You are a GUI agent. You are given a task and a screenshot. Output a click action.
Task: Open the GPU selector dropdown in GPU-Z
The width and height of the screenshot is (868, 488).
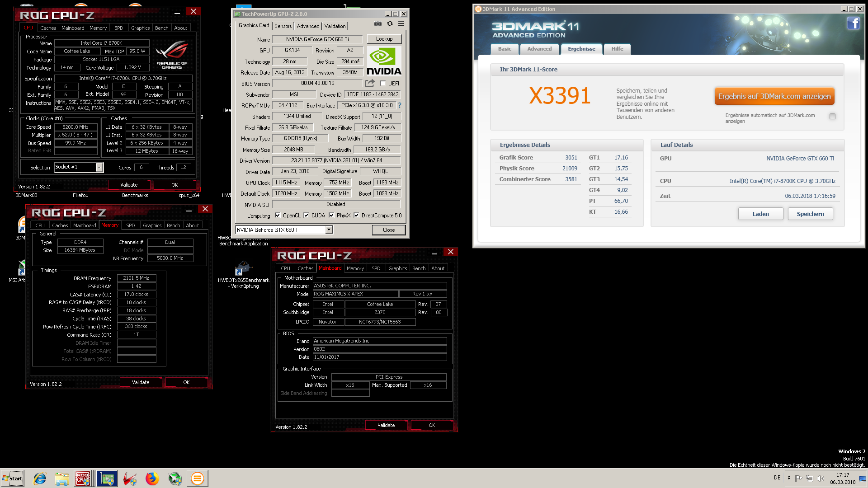click(x=329, y=230)
